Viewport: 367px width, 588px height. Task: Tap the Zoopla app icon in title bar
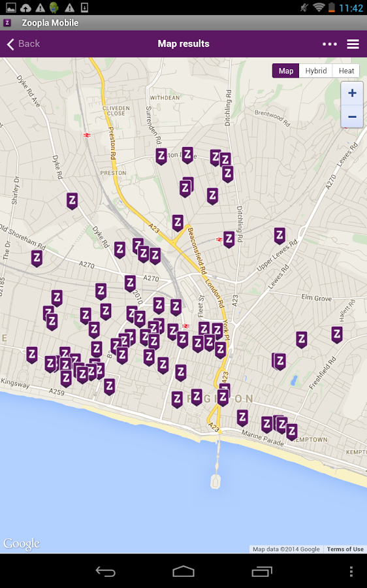pos(7,23)
